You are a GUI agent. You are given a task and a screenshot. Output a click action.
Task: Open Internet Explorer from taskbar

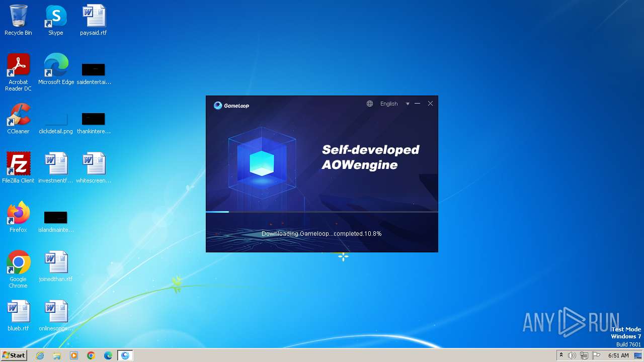[x=40, y=355]
